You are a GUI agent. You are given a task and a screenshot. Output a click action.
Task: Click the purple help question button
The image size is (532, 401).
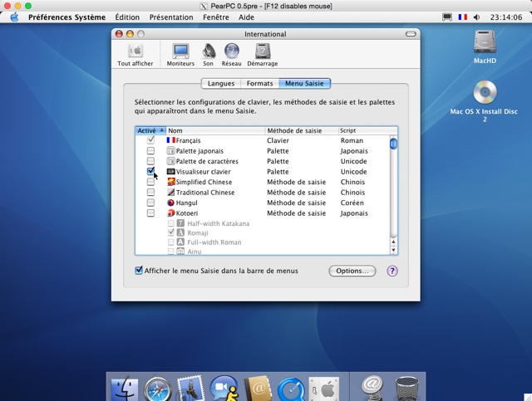(392, 271)
